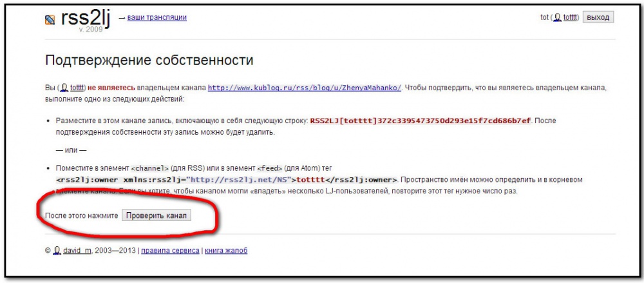644x283 pixels.
Task: Click the RSS2LJ[totttt] verification code string
Action: pyautogui.click(x=421, y=121)
